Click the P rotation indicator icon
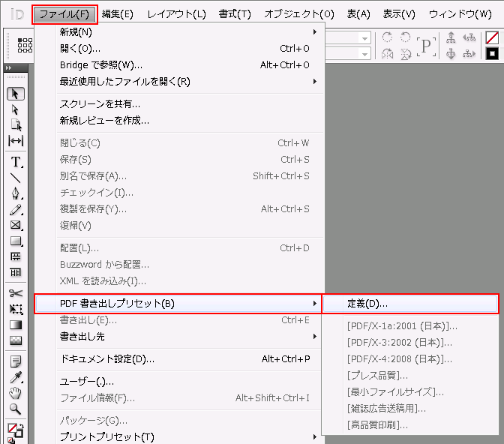504x444 pixels. point(426,46)
